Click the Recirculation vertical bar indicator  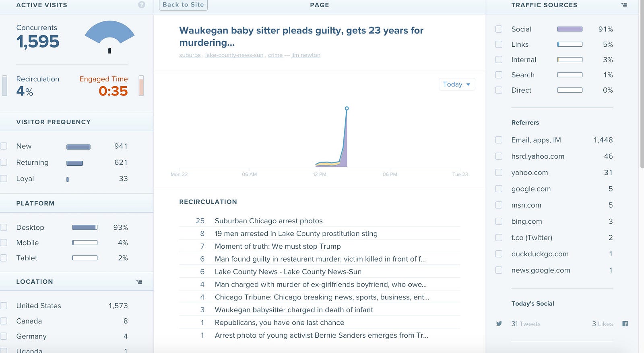[4, 85]
